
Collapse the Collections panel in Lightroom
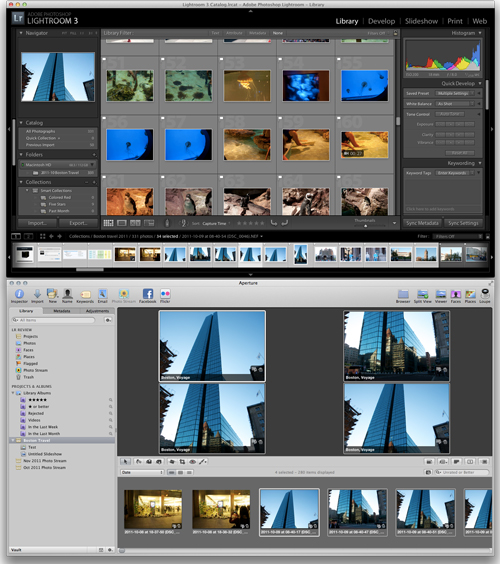coord(21,182)
